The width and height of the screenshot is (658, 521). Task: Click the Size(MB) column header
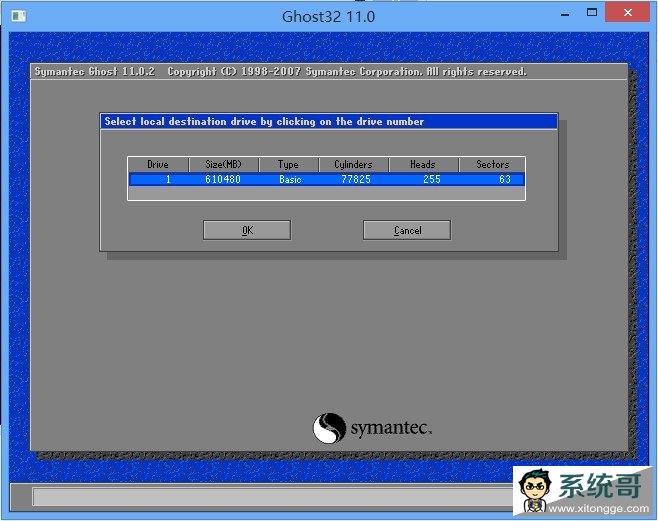point(224,164)
